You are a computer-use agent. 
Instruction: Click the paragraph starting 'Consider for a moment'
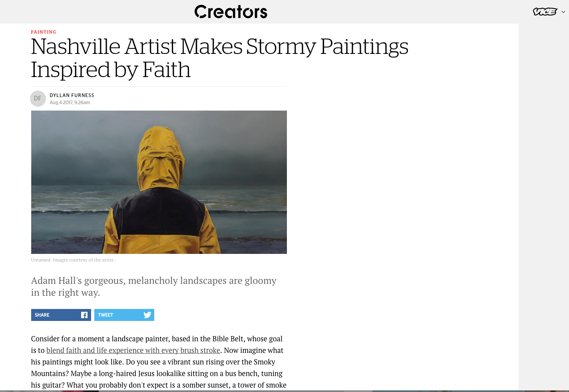(159, 362)
